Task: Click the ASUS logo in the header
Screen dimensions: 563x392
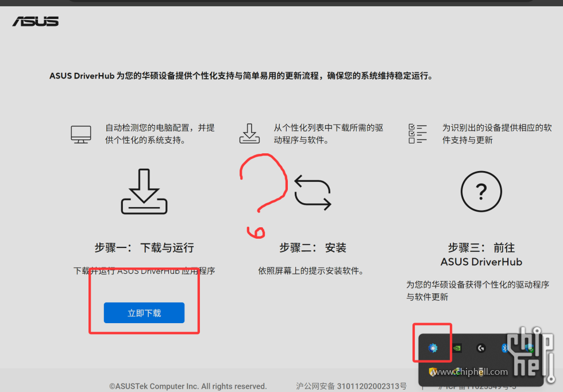Action: (36, 22)
